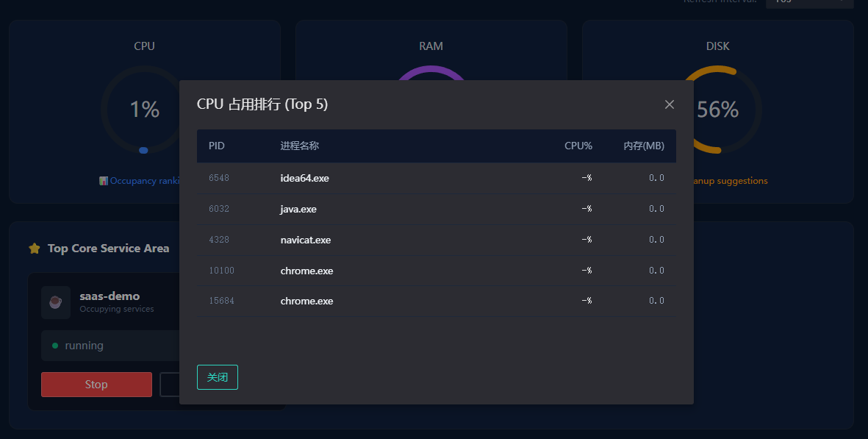The width and height of the screenshot is (868, 439).
Task: Click PID 10100
Action: coord(221,270)
